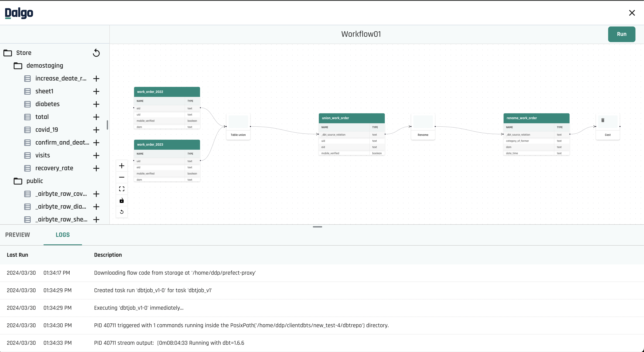Viewport: 644px width, 352px height.
Task: Zoom into the workflow canvas
Action: (x=122, y=165)
